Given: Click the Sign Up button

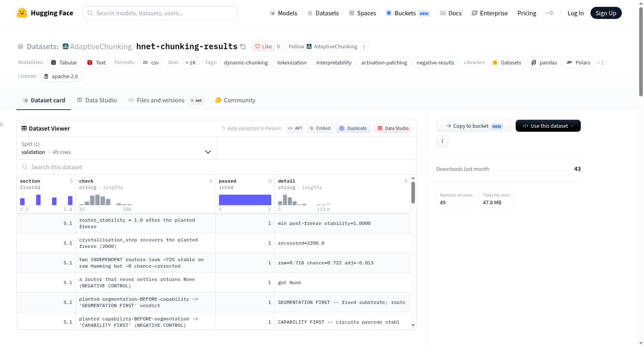Looking at the screenshot, I should tap(606, 13).
